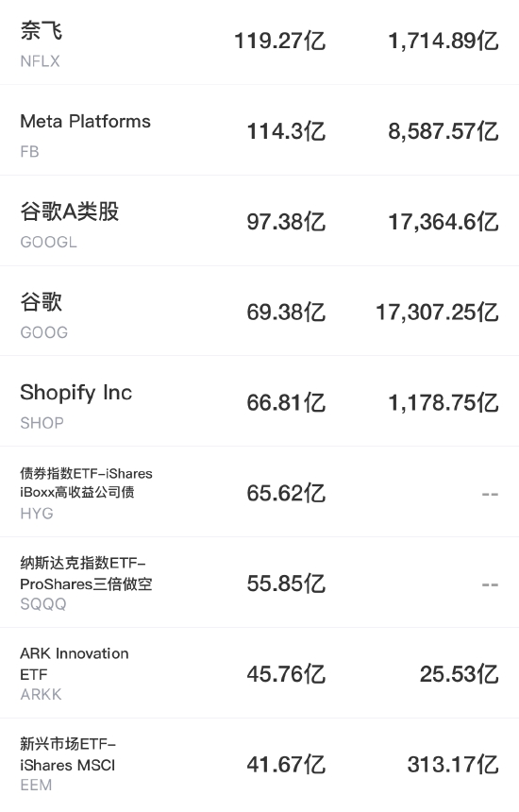Click the 1,714.89亿 Netflix market cap
This screenshot has height=812, width=519.
[x=444, y=41]
